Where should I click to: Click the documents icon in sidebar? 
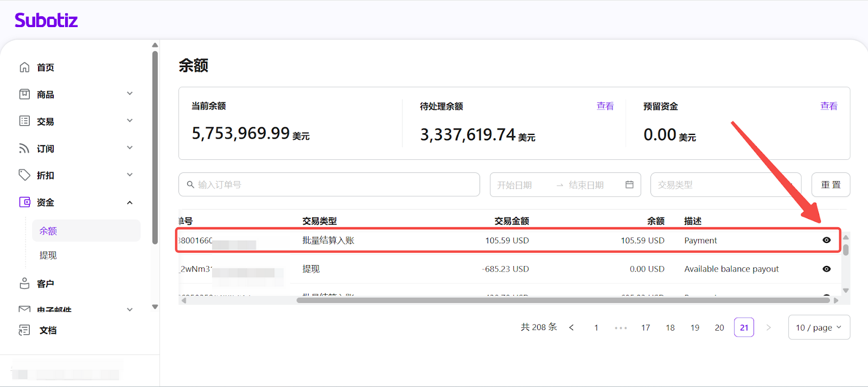point(24,330)
